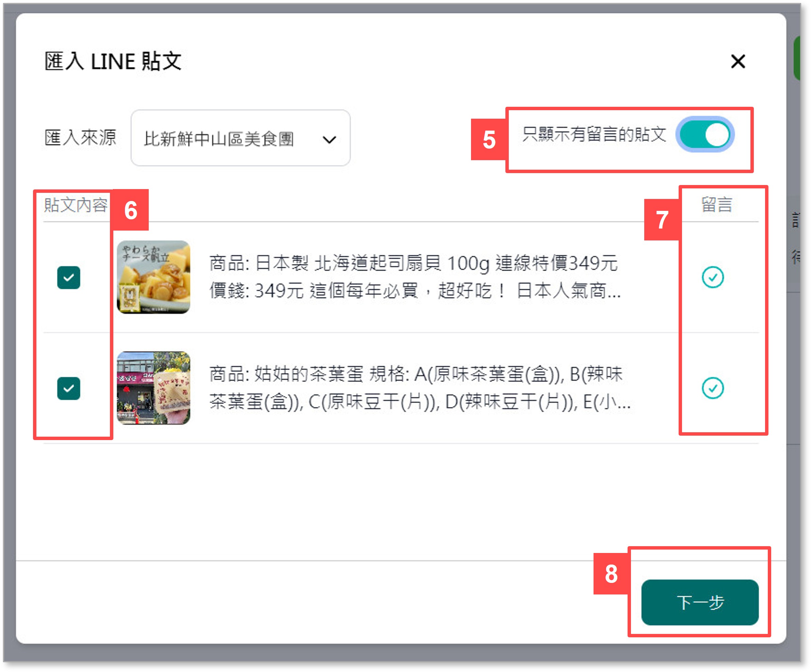Click comment check icon for 北海道起司扇貝 post
Image resolution: width=811 pixels, height=672 pixels.
[712, 277]
